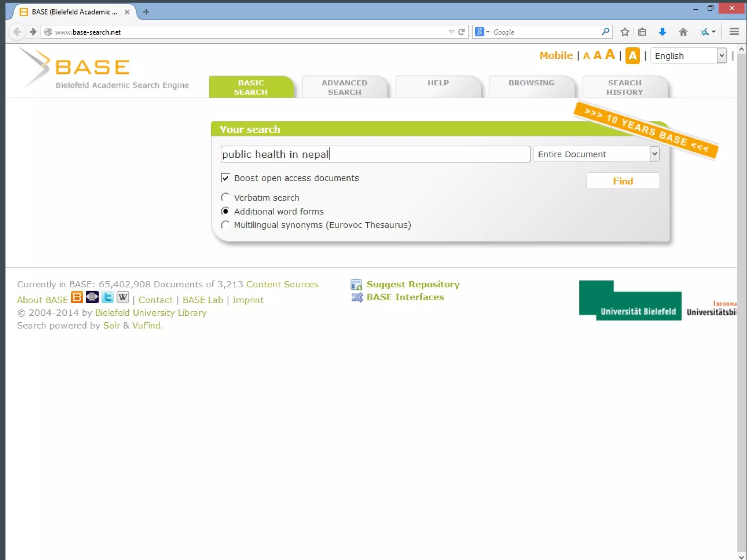Open the BASE Twitter icon link
This screenshot has width=747, height=560.
(107, 297)
